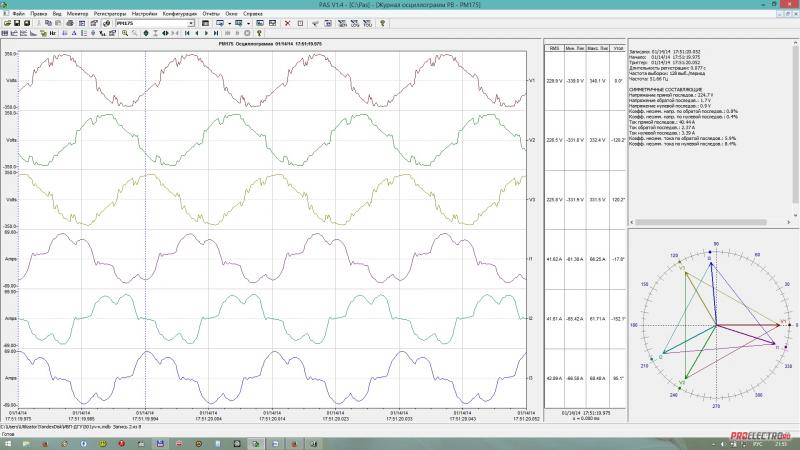The image size is (800, 450).
Task: Click the РУС language indicator in the tray
Action: [757, 444]
